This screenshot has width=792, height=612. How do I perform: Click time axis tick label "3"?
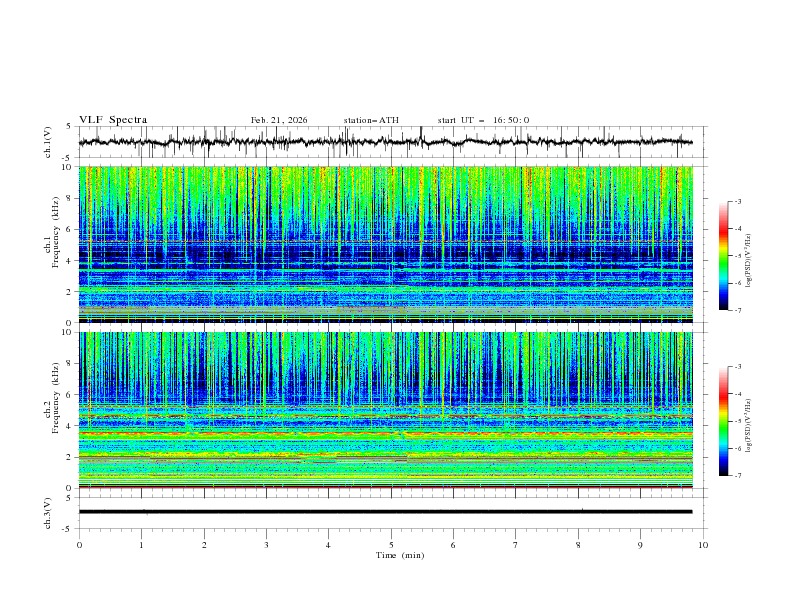(266, 545)
